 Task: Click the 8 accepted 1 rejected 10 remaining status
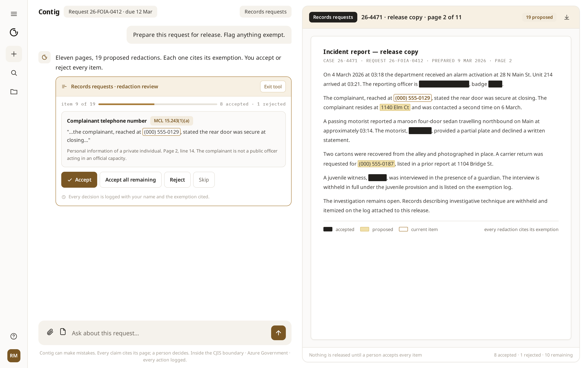533,355
